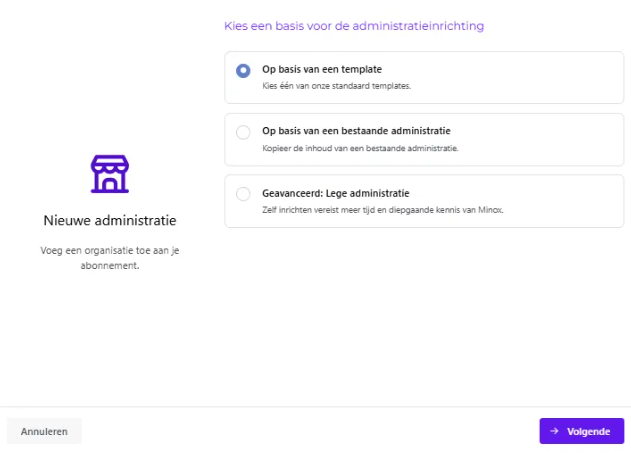Select the Lege administratie radio button
Screen dimensions: 631x454
pyautogui.click(x=243, y=194)
